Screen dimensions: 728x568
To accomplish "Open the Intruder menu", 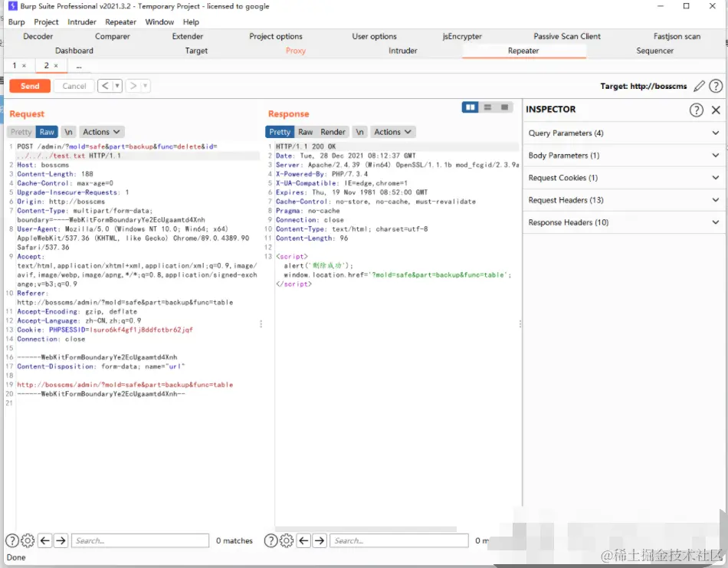I will pos(82,21).
